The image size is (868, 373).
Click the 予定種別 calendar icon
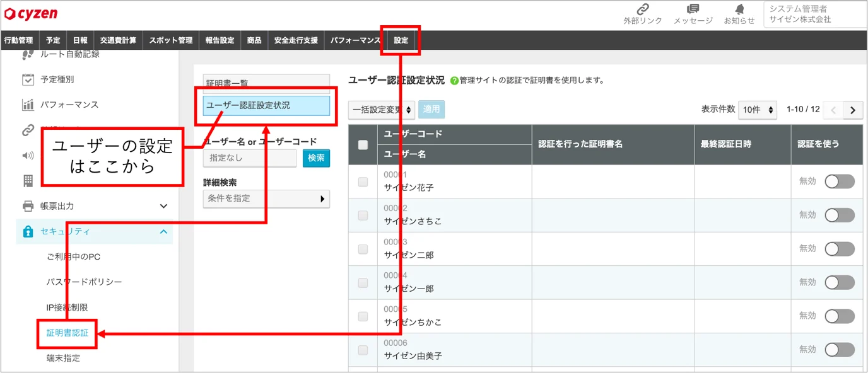pyautogui.click(x=28, y=79)
